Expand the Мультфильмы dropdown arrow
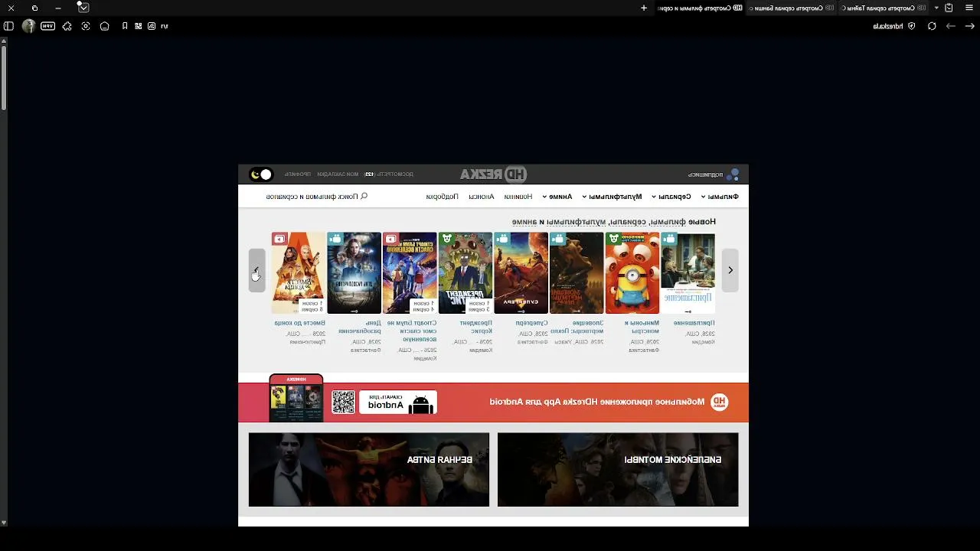Screen dimensions: 980x551 (584, 197)
